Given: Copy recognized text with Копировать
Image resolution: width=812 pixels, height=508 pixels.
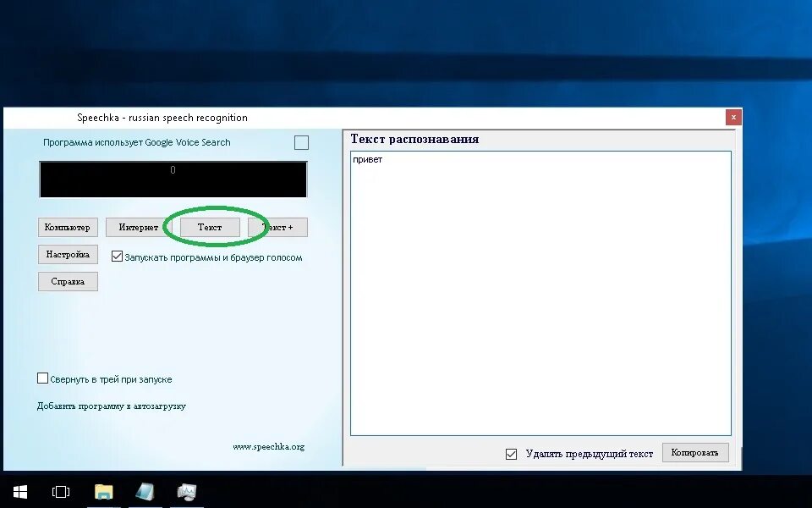Looking at the screenshot, I should coord(695,452).
